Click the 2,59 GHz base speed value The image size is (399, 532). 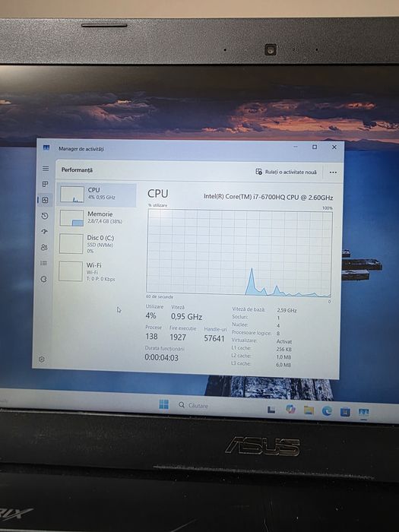click(287, 310)
